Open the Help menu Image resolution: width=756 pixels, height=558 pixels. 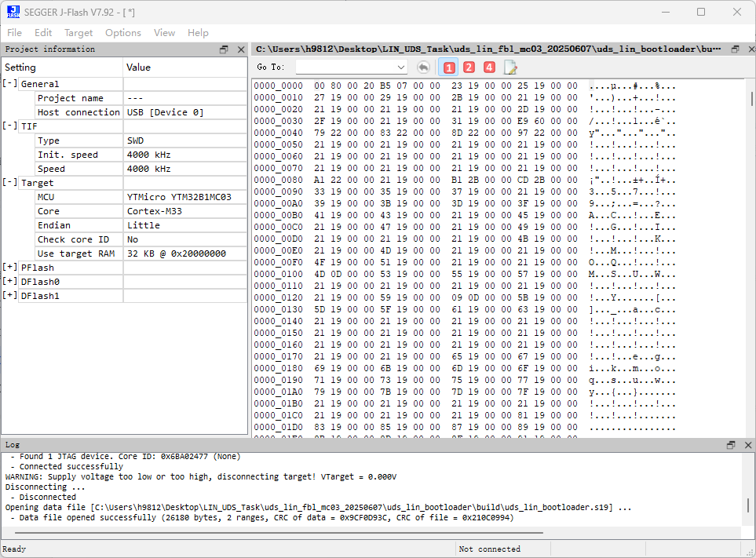[x=198, y=33]
